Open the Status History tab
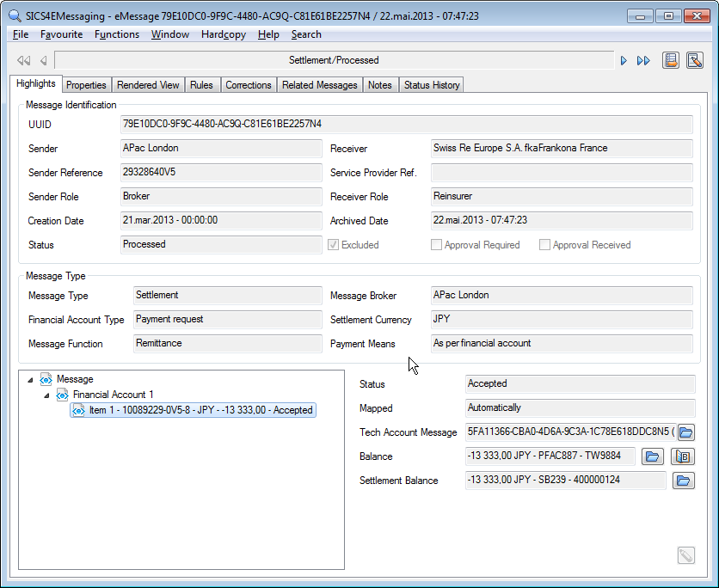719x588 pixels. pos(431,85)
